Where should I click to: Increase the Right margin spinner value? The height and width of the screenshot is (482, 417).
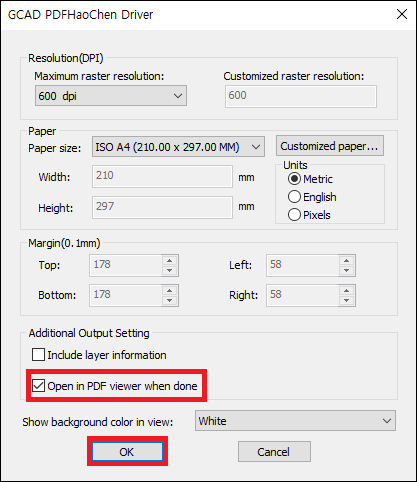(347, 291)
